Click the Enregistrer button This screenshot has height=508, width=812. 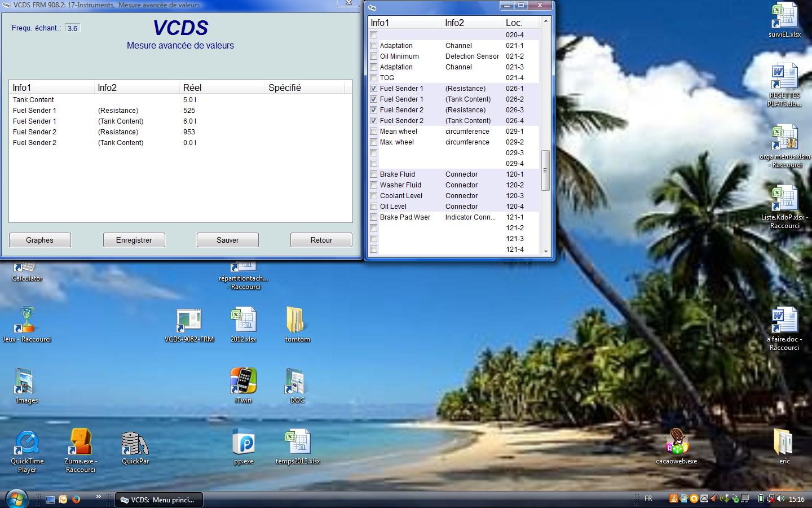click(x=134, y=240)
